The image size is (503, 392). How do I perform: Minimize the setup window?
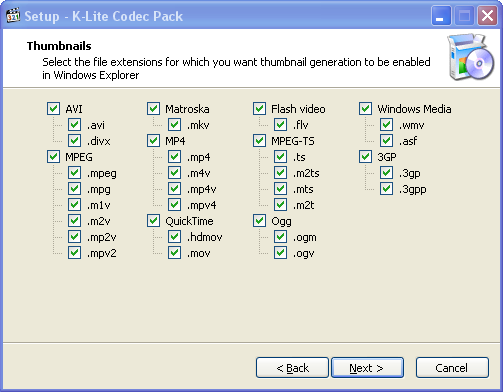[441, 16]
